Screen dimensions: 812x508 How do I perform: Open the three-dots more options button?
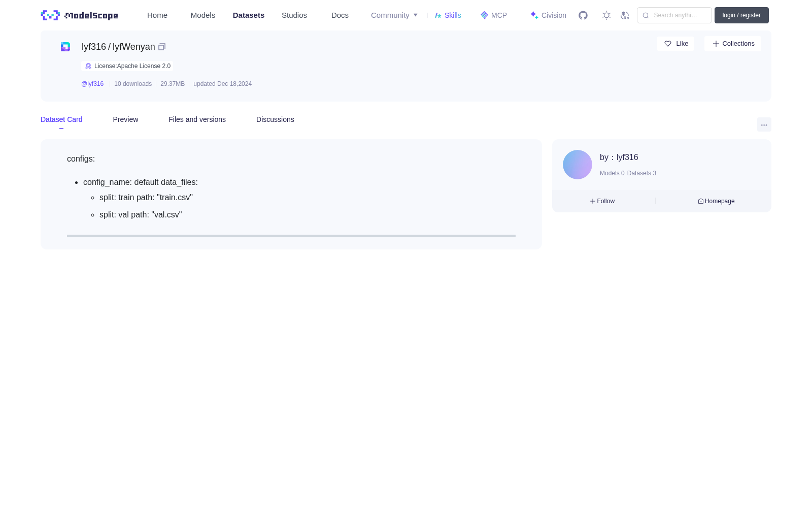click(x=764, y=125)
